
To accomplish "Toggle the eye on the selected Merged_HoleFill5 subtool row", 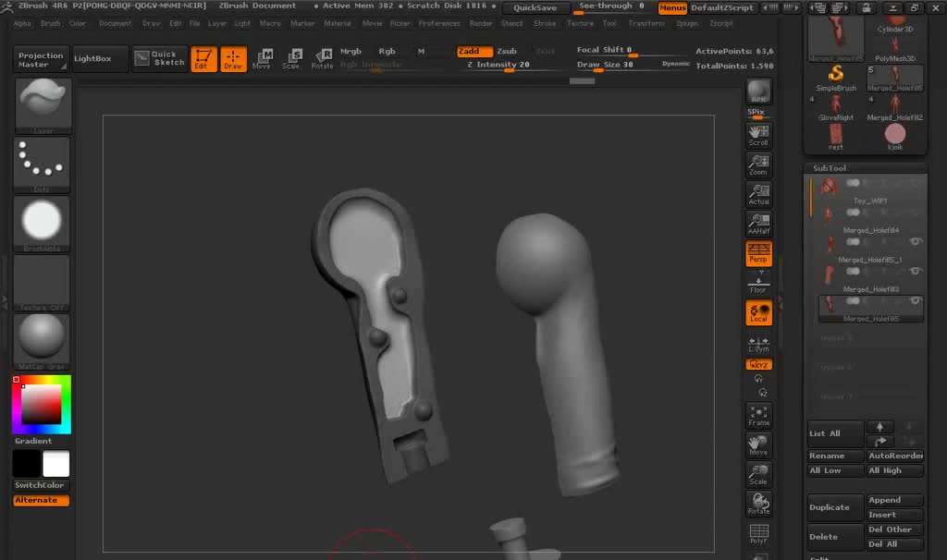I will click(x=916, y=300).
